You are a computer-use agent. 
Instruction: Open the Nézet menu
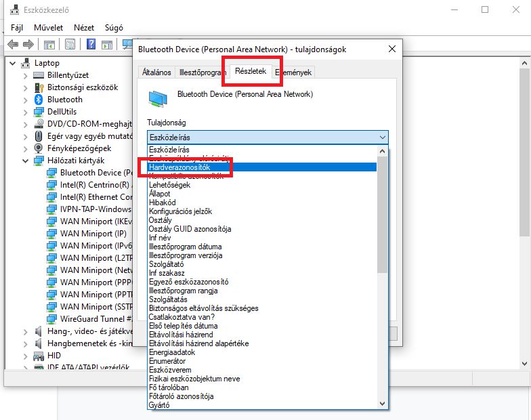84,28
